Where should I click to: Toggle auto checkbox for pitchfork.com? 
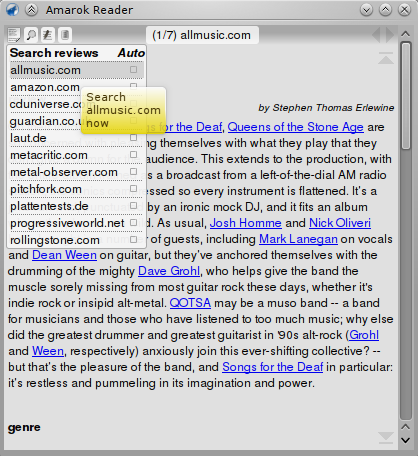tap(134, 188)
